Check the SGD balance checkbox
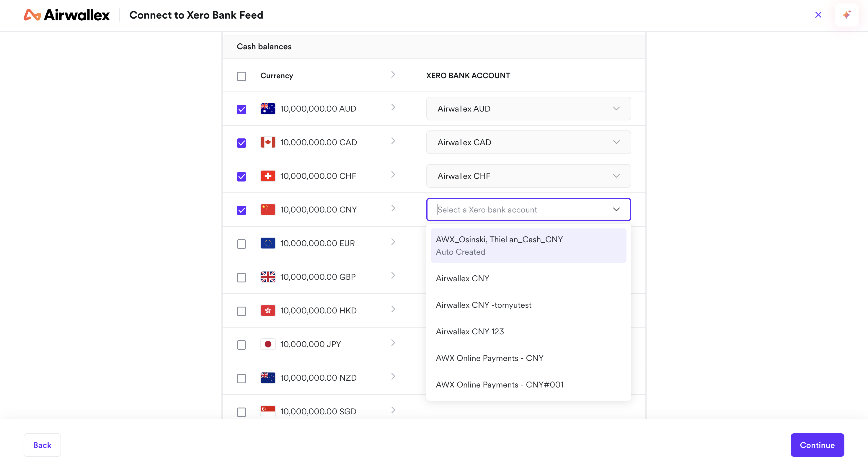Viewport: 868px width, 471px height. (242, 412)
